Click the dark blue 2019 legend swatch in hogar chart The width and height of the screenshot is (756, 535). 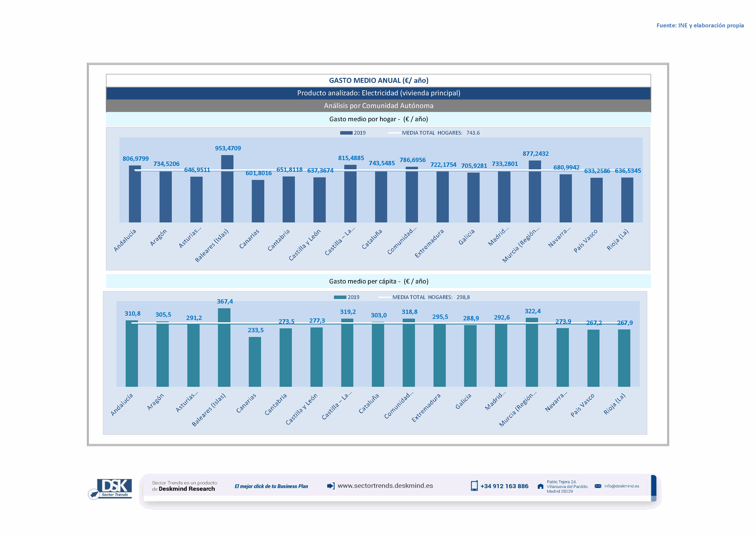pyautogui.click(x=346, y=133)
